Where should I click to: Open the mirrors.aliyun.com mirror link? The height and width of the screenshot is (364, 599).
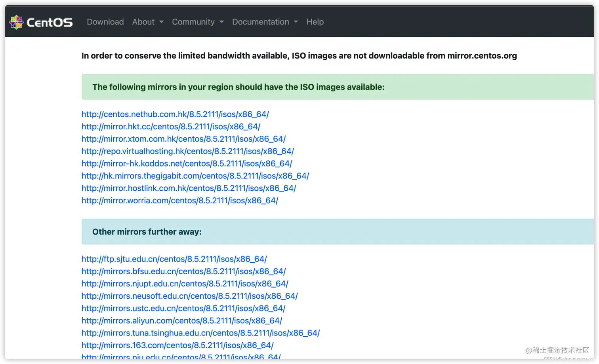182,320
